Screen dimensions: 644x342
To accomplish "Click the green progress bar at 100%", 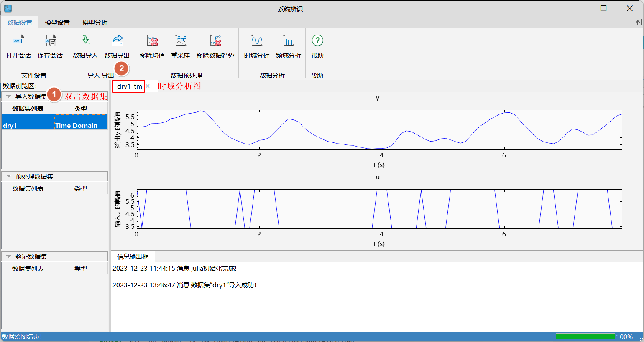I will pos(585,337).
